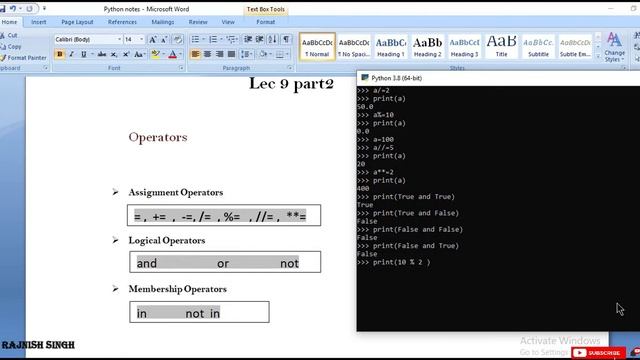Image resolution: width=640 pixels, height=360 pixels.
Task: Increase the paragraph indent
Action: click(x=260, y=39)
